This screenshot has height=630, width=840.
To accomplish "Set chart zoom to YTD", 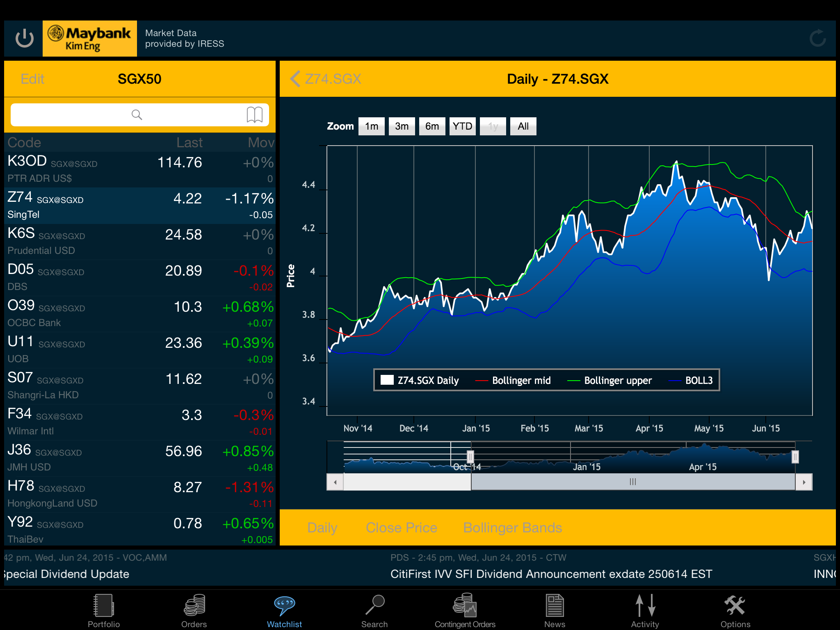I will (463, 126).
